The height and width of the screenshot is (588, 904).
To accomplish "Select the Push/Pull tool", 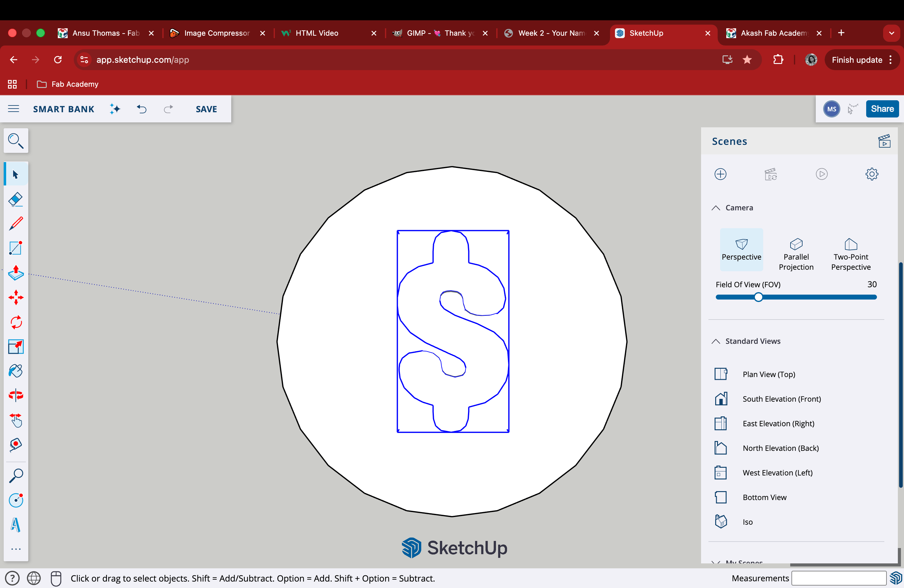I will coord(16,273).
